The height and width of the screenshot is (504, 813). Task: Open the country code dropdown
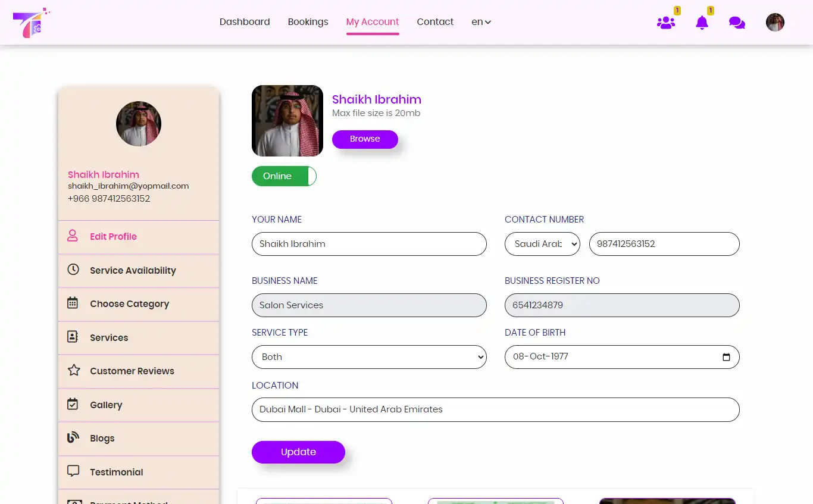542,244
